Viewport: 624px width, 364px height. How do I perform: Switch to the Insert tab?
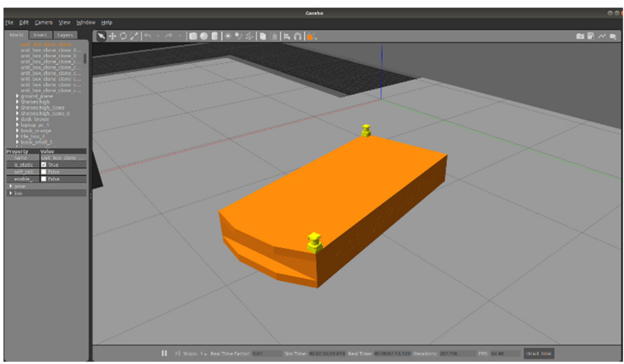[40, 35]
